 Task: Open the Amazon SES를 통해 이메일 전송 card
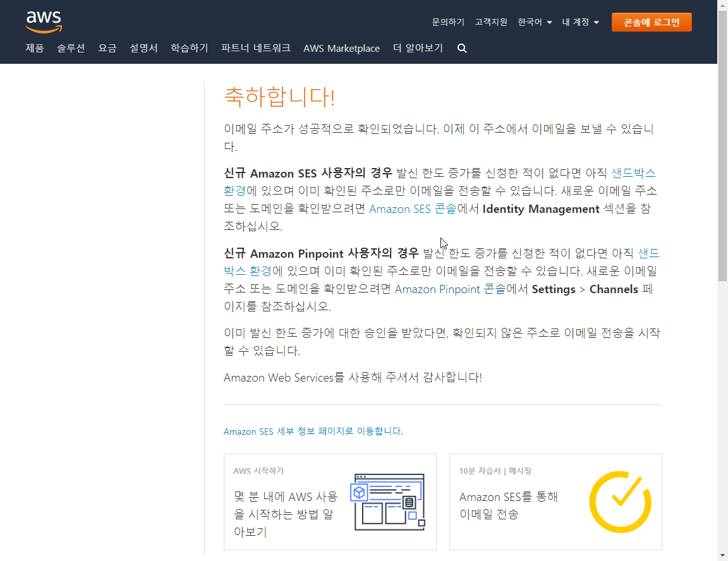pyautogui.click(x=555, y=502)
